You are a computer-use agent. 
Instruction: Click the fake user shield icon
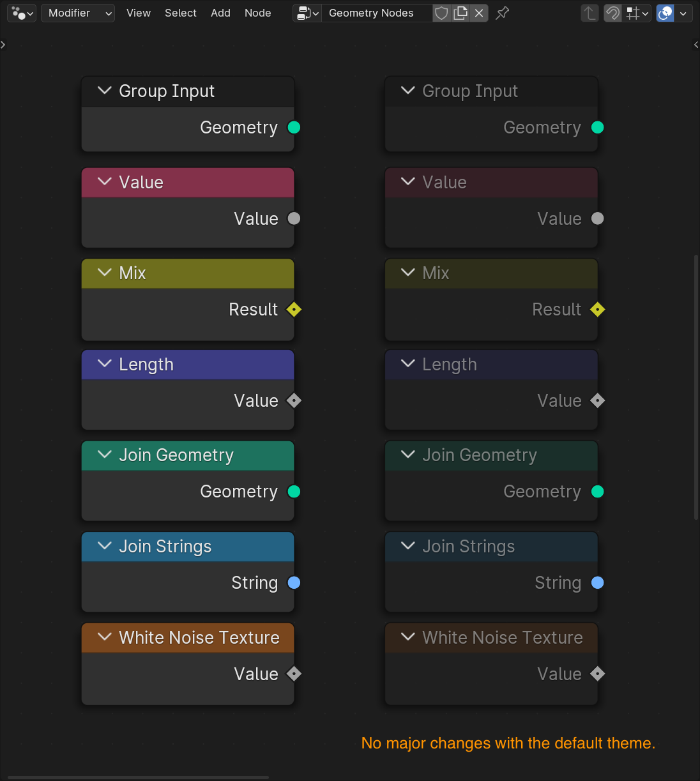tap(441, 13)
